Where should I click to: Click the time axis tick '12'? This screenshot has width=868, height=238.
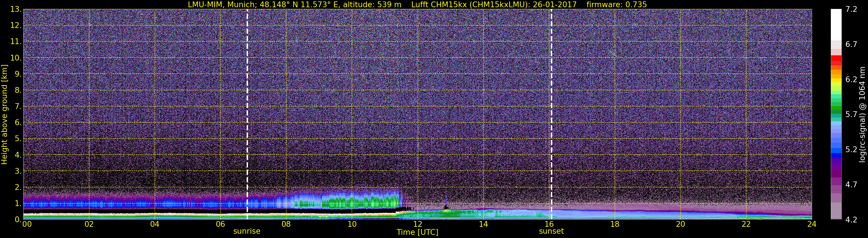417,224
